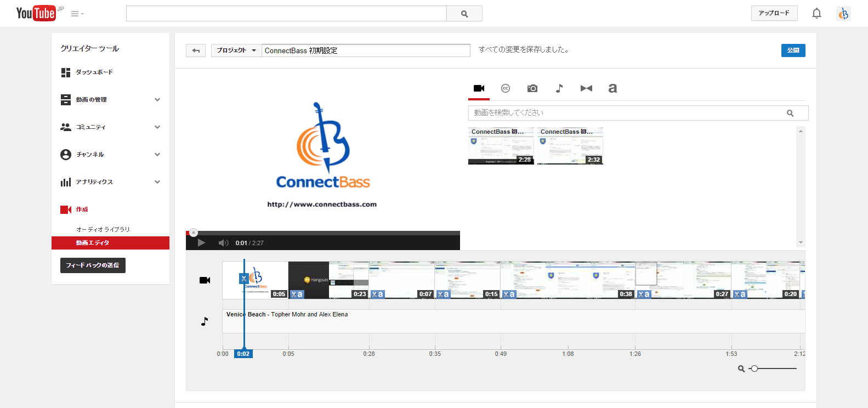Select the 2:28 ConnectBass video thumbnail
Screen dimensions: 868x408
(501, 146)
